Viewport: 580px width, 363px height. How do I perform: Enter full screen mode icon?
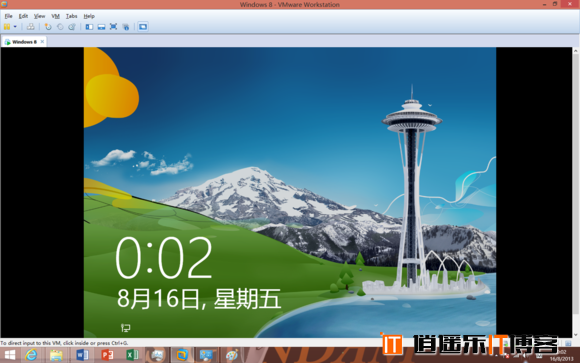(114, 27)
